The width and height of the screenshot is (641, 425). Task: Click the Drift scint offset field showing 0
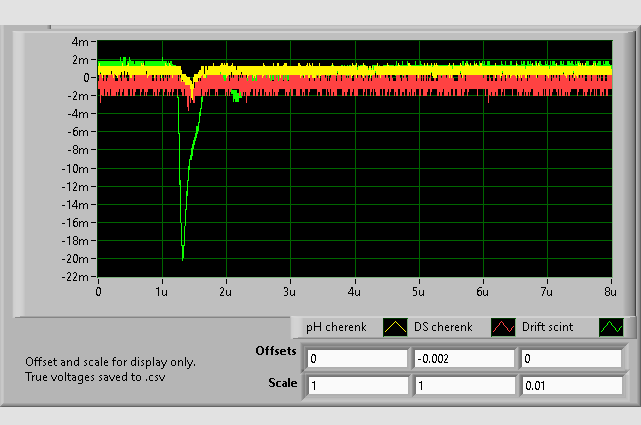pyautogui.click(x=572, y=359)
